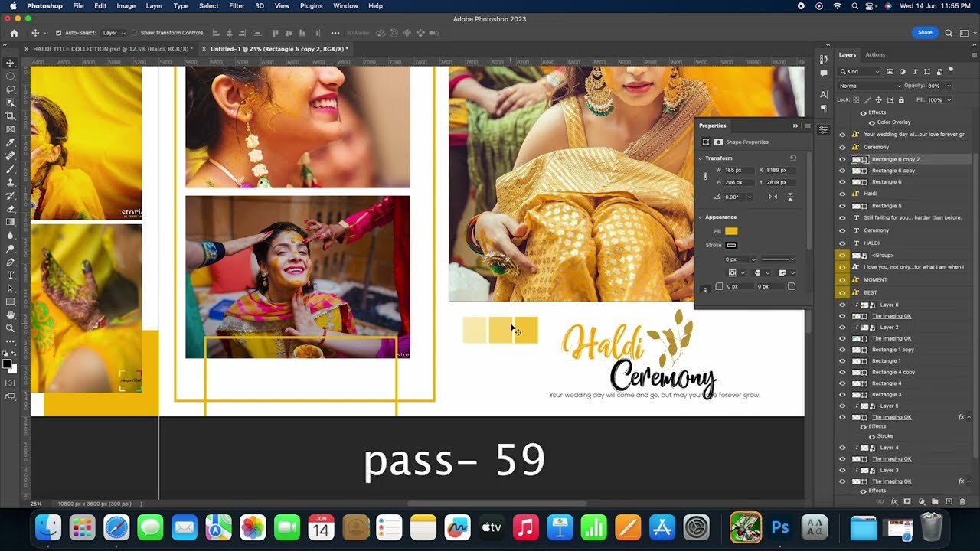Image resolution: width=980 pixels, height=551 pixels.
Task: Click the Fill color swatch in Properties
Action: coord(731,231)
